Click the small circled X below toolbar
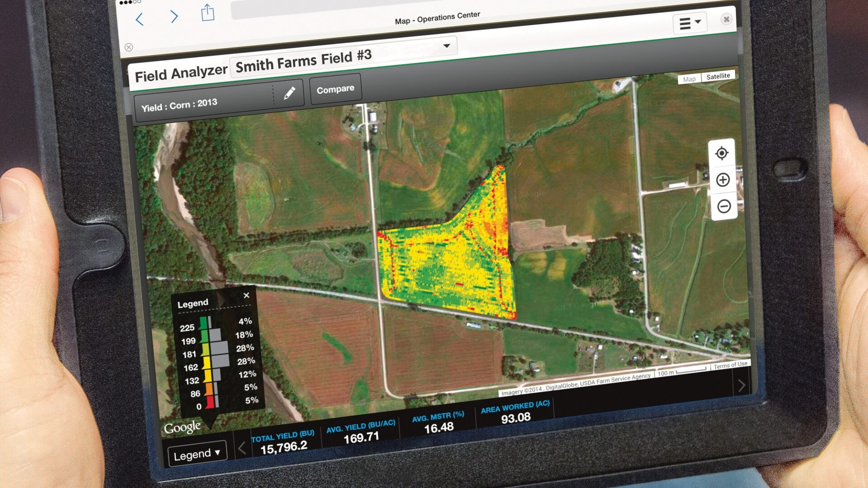The width and height of the screenshot is (868, 488). (x=129, y=47)
